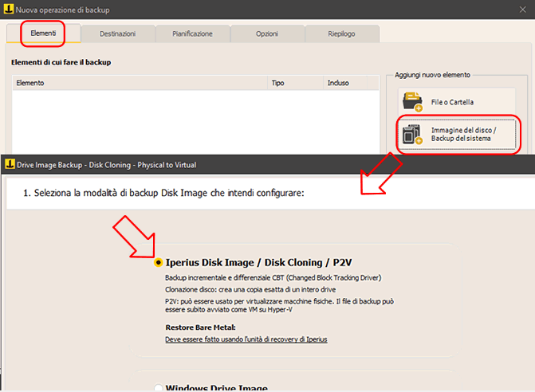Click the Iperius logo in Drive Image Backup title
The image size is (535, 392).
[x=10, y=164]
